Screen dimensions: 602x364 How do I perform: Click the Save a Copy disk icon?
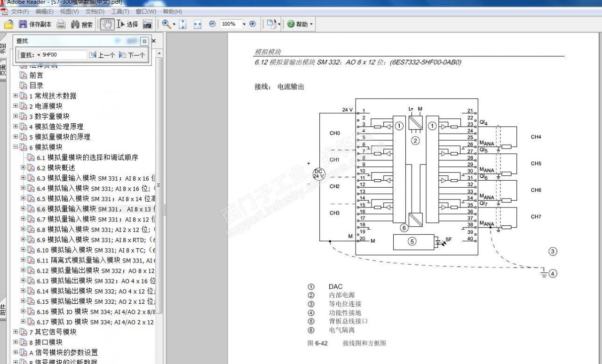click(23, 24)
